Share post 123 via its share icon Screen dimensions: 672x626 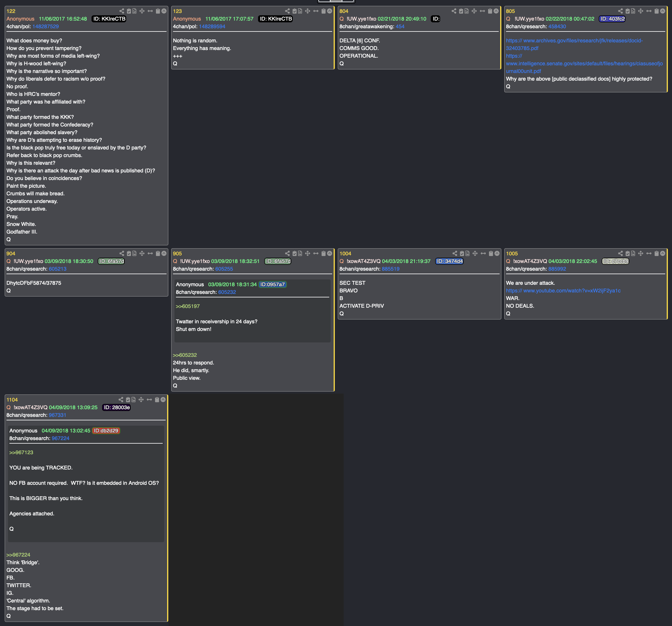click(287, 11)
